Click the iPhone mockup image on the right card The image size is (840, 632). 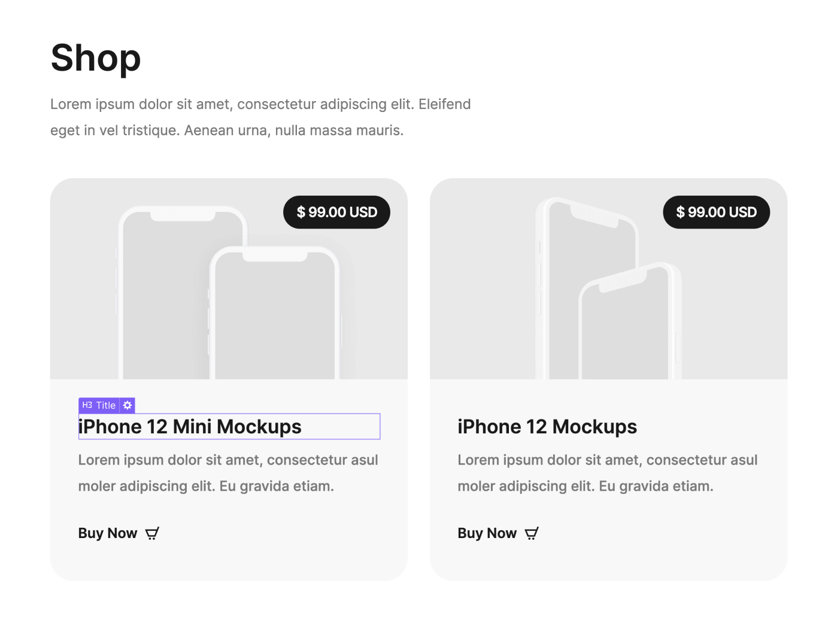click(x=608, y=281)
